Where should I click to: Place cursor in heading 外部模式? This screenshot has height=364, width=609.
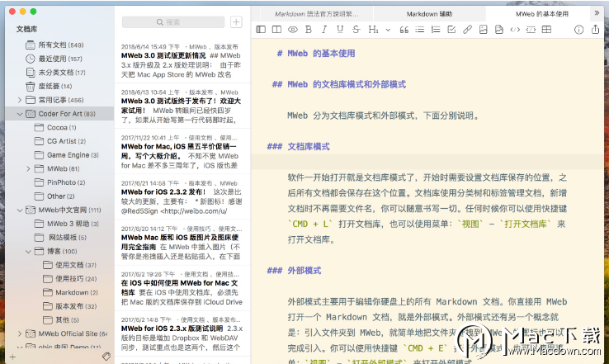304,271
